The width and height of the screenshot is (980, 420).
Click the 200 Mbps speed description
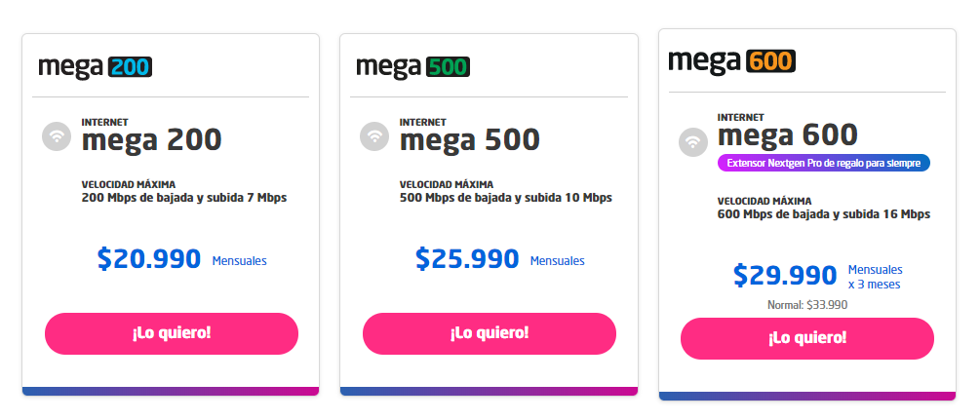(x=184, y=198)
